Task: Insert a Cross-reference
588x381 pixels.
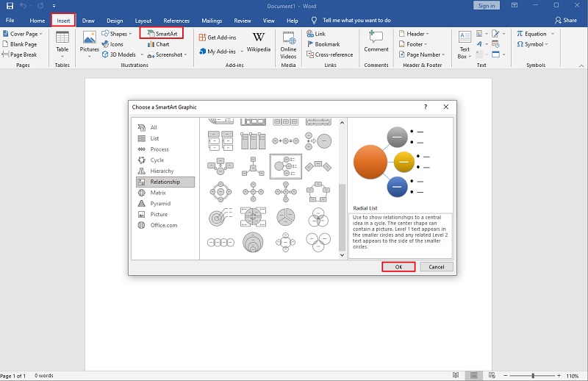Action: [329, 54]
